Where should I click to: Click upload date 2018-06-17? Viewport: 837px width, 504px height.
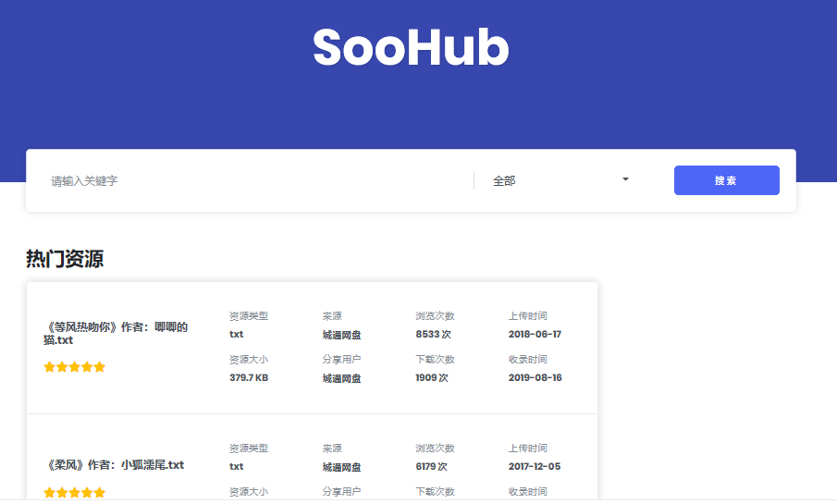point(535,334)
